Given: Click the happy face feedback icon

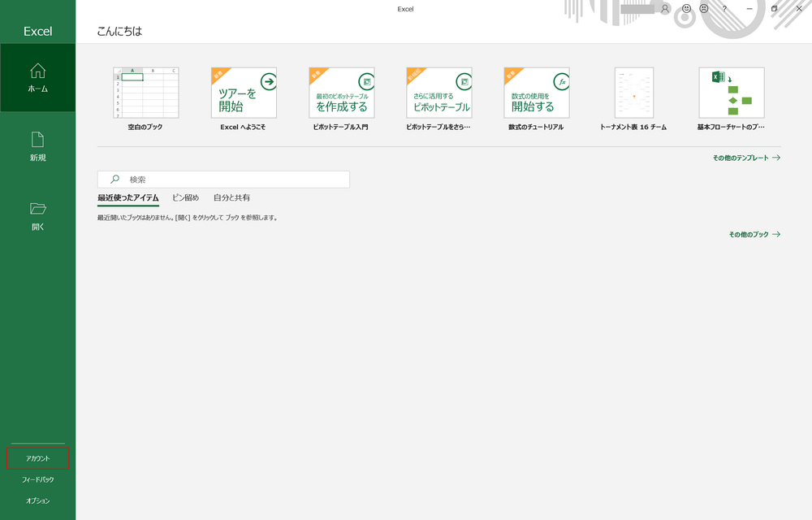Looking at the screenshot, I should [685, 8].
